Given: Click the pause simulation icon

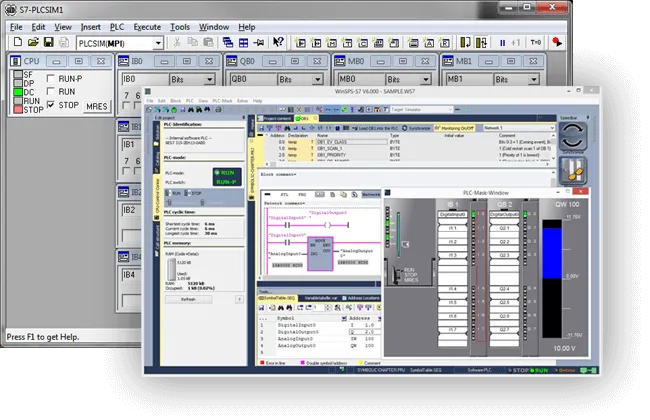Looking at the screenshot, I should (x=502, y=43).
